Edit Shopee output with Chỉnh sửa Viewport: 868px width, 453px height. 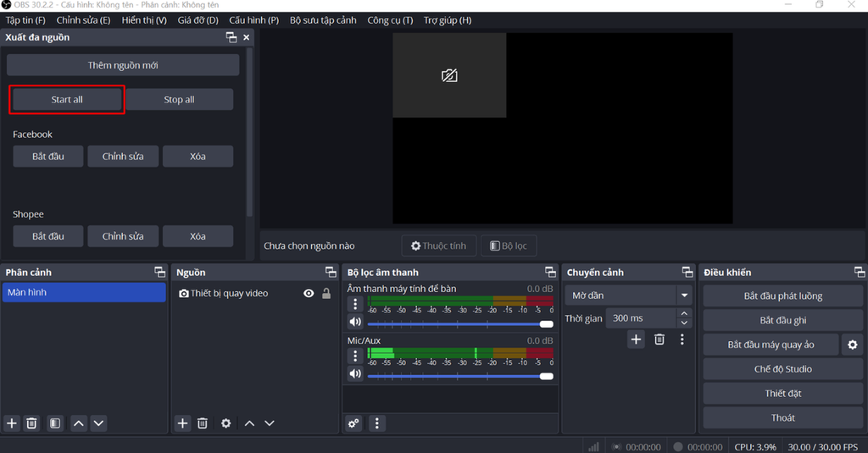click(123, 236)
